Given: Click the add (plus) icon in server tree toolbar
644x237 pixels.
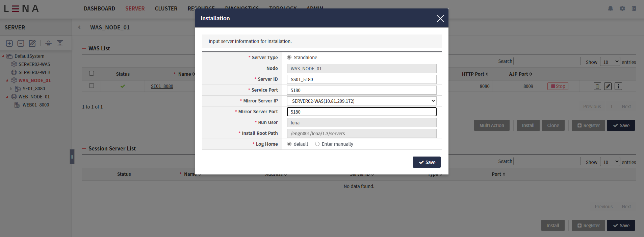Looking at the screenshot, I should [9, 43].
